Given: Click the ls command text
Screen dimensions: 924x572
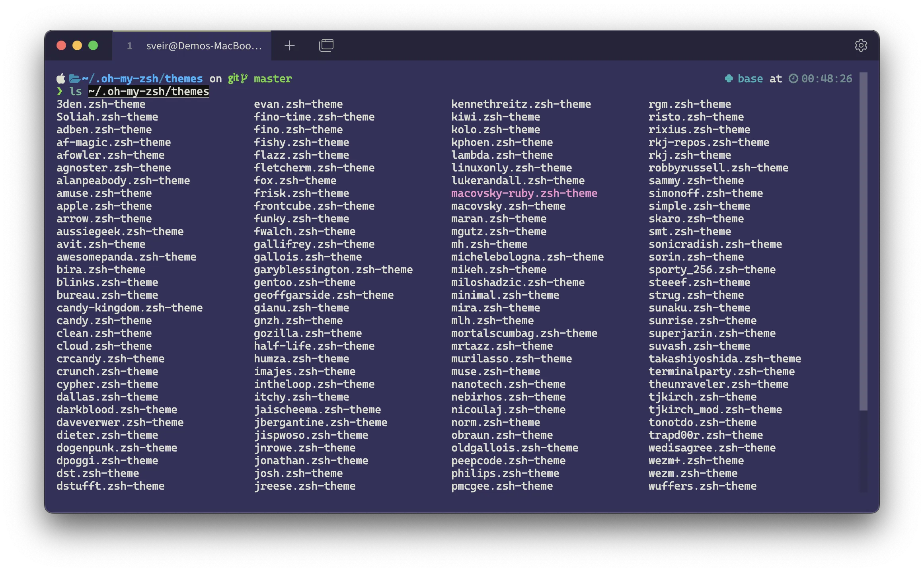Looking at the screenshot, I should [x=75, y=91].
